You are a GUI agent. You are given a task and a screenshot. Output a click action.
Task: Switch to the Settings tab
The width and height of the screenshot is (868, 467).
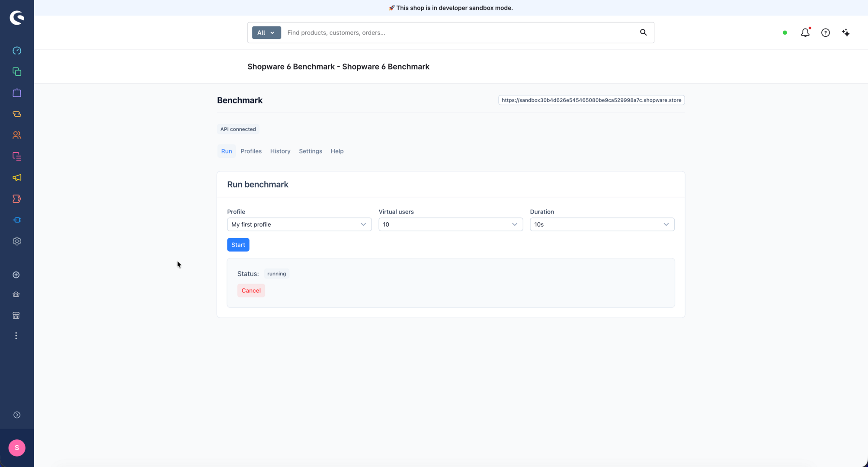(x=311, y=151)
